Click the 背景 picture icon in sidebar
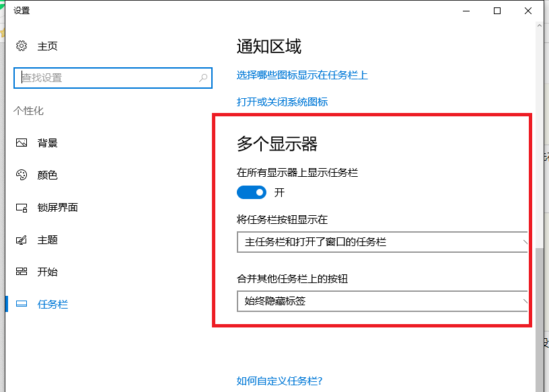Viewport: 549px width, 392px height. 22,143
